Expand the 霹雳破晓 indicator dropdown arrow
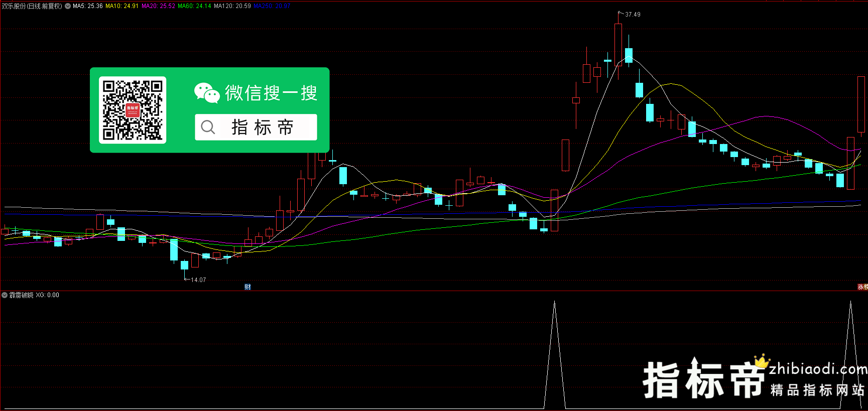868x411 pixels. coord(5,295)
